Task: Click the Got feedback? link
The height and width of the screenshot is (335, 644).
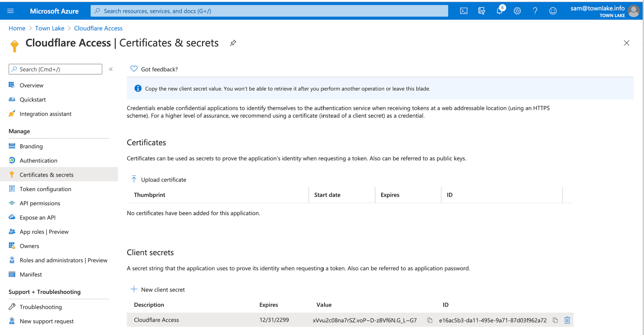Action: pos(159,69)
